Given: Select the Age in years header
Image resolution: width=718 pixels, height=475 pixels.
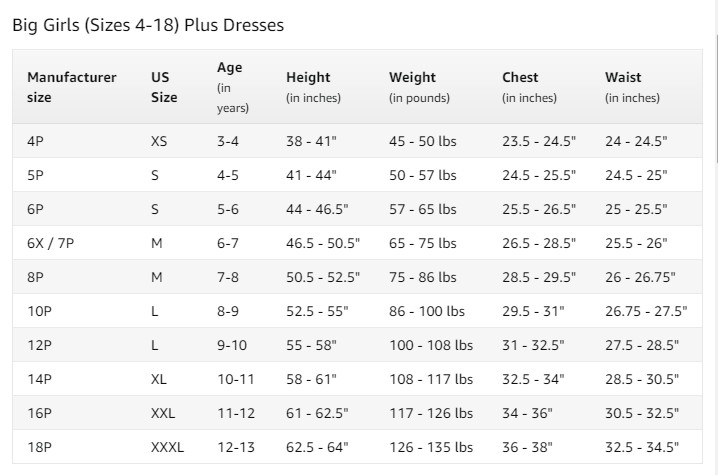Looking at the screenshot, I should [x=233, y=87].
